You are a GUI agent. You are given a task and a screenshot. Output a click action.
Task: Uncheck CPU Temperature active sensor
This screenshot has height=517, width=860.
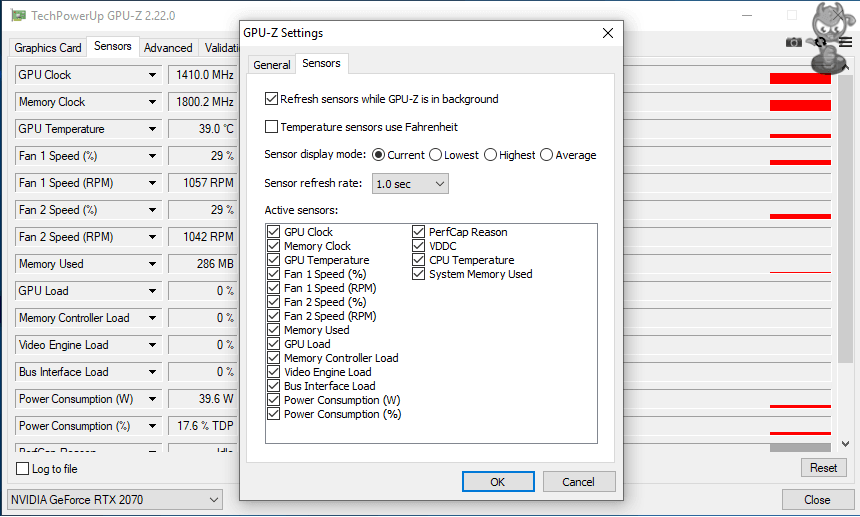(x=418, y=259)
